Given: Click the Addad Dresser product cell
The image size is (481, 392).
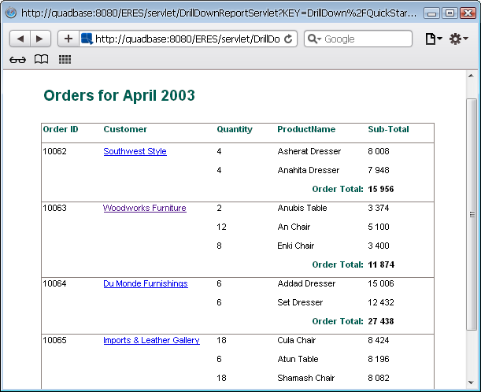Looking at the screenshot, I should (306, 284).
